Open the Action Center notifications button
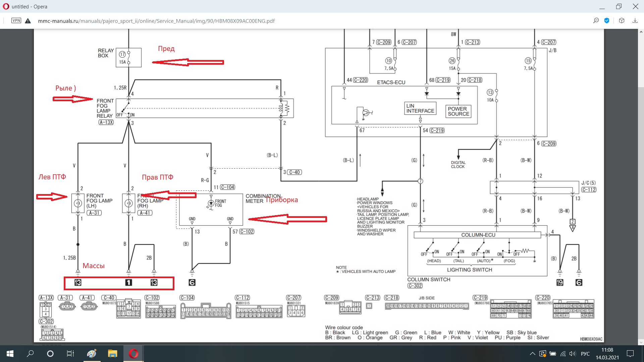Viewport: 644px width, 362px height. tap(630, 354)
